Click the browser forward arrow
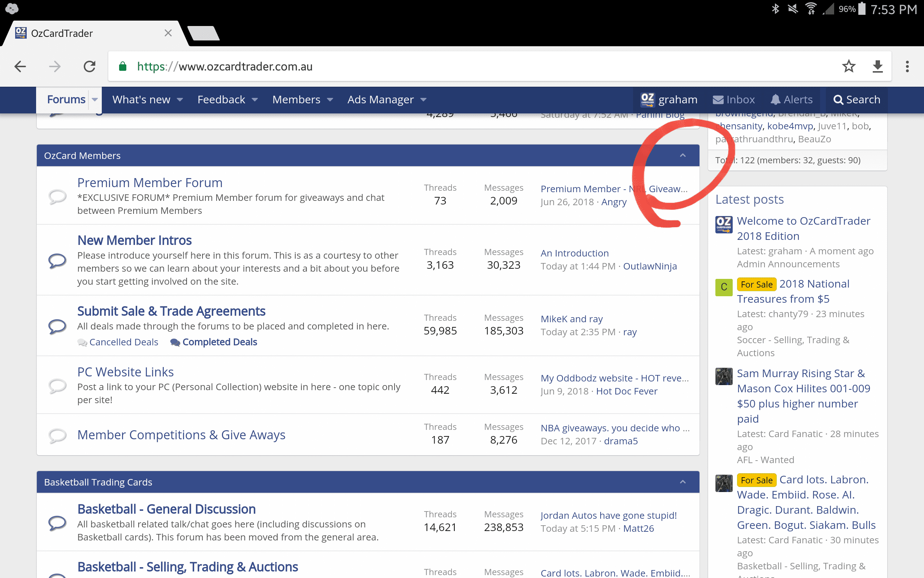Image resolution: width=924 pixels, height=578 pixels. tap(55, 66)
